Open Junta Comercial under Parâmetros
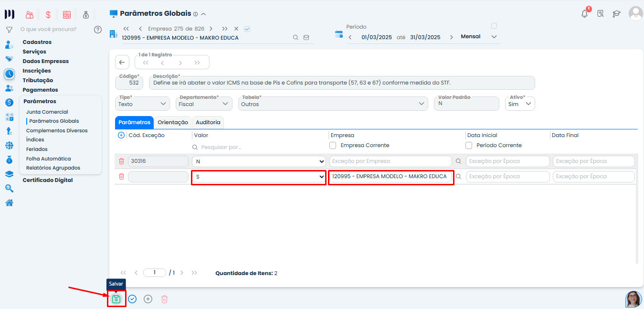Screen dimensions: 644x309 (x=47, y=112)
